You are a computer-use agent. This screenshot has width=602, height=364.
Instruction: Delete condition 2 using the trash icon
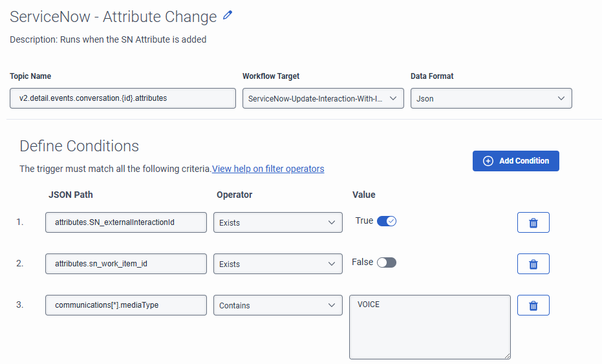[x=533, y=264]
